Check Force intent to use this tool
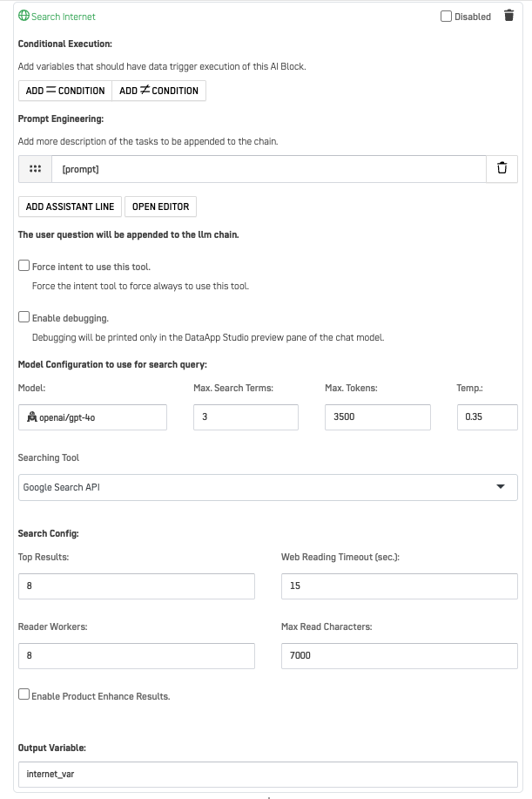 pos(24,264)
